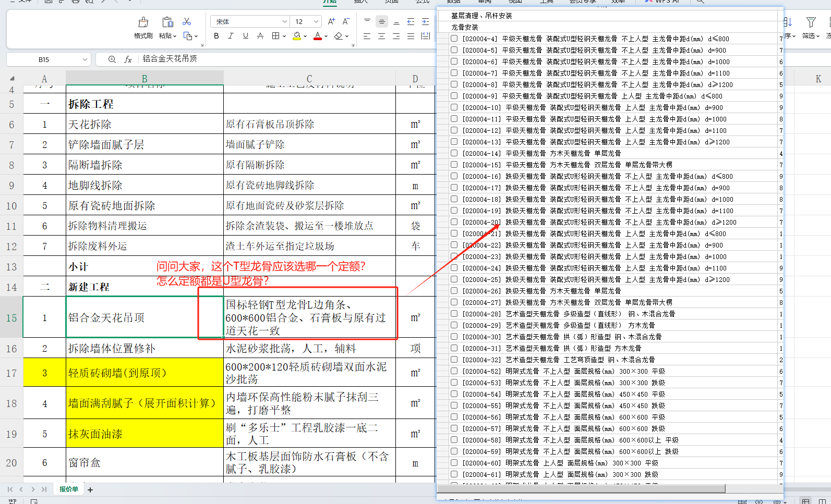Click the cell borders icon
This screenshot has width=831, height=504.
(x=275, y=36)
